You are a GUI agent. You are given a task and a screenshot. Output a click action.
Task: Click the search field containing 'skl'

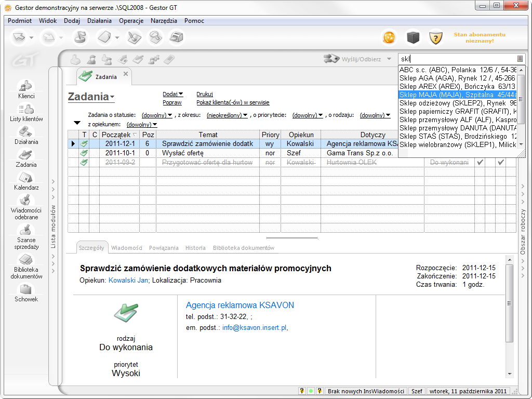456,59
